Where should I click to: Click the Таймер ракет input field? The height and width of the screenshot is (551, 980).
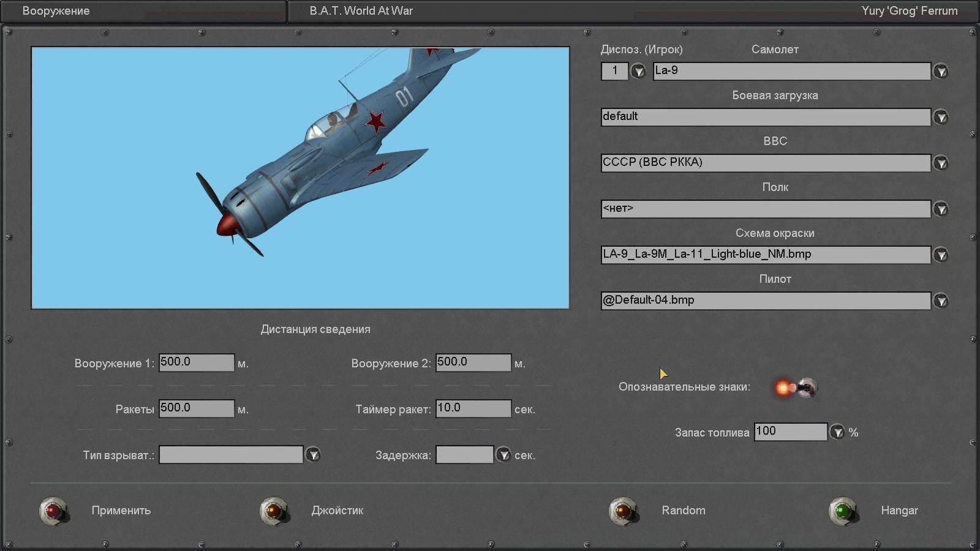tap(473, 408)
